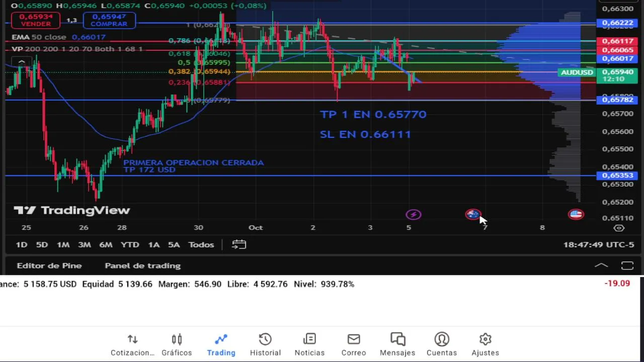Click the 0.5 Fibonacci level label
The image size is (644, 362).
[204, 62]
